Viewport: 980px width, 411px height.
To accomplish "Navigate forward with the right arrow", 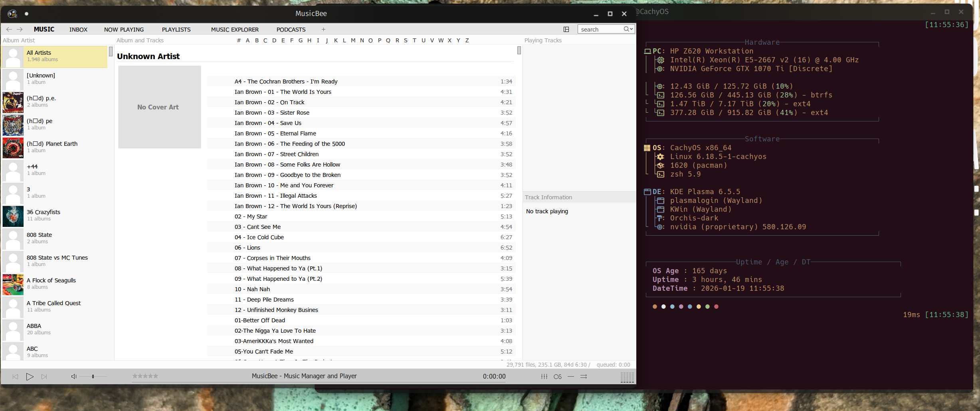I will (20, 29).
